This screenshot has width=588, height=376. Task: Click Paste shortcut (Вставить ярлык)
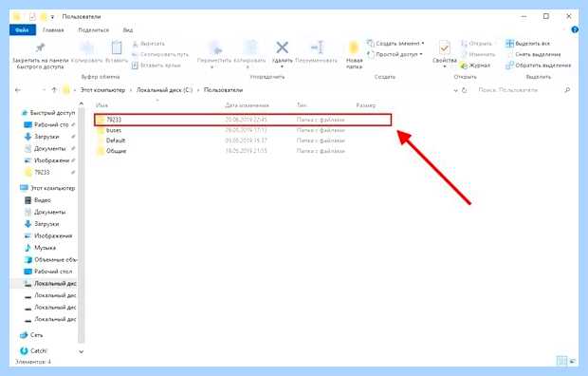[156, 66]
